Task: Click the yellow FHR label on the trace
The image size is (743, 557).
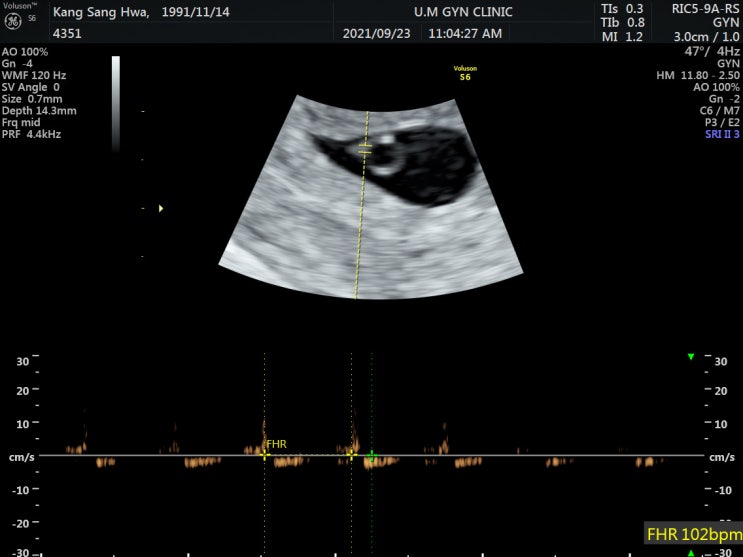Action: click(276, 444)
